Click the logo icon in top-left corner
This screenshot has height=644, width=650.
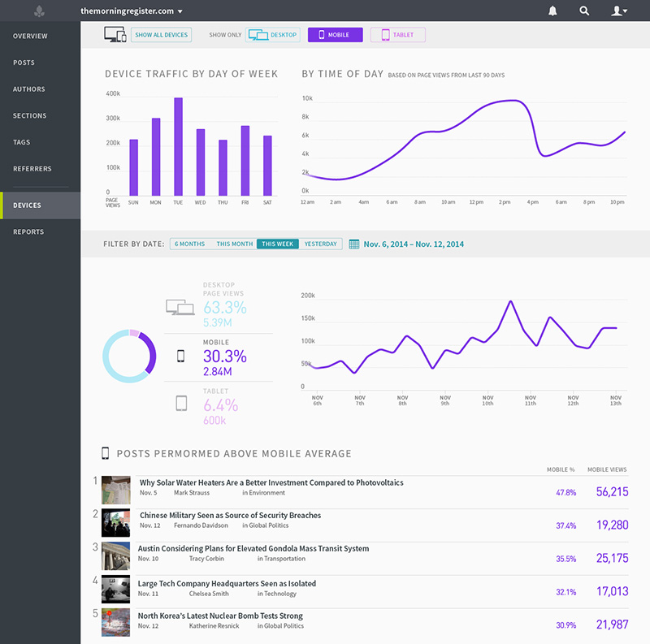[39, 11]
